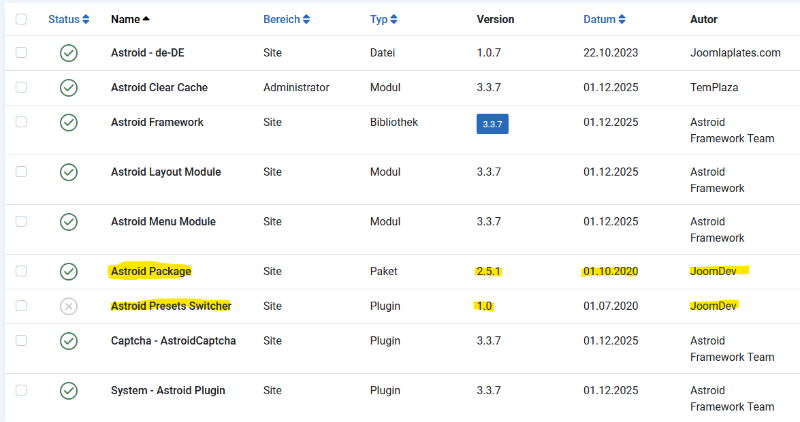Tick checkbox for Astroid Presets Switcher
The width and height of the screenshot is (800, 422).
pos(21,306)
